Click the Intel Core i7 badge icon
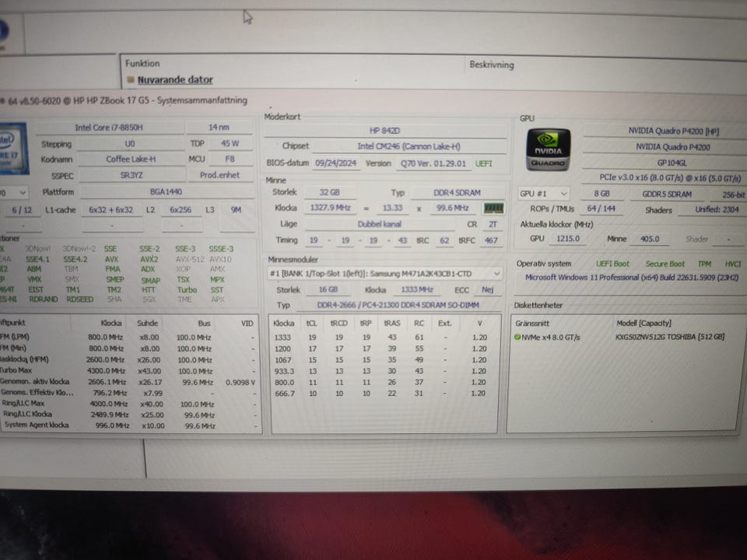This screenshot has height=560, width=747. click(x=13, y=149)
